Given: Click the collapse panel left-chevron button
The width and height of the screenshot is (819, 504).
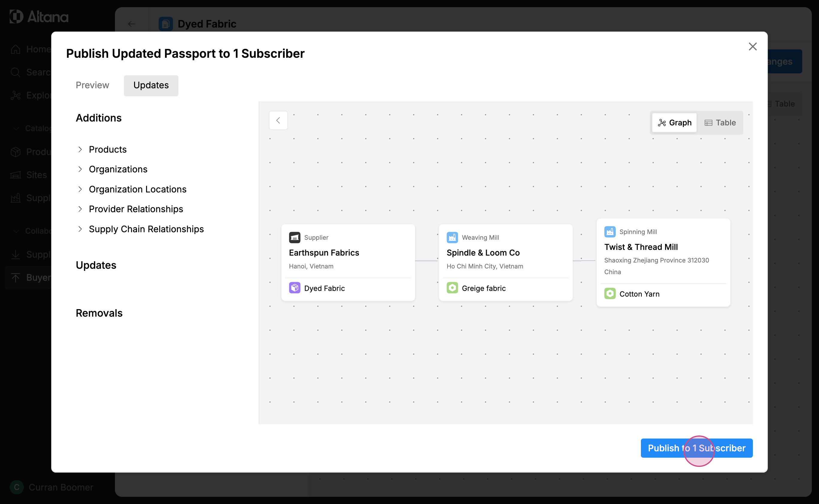Looking at the screenshot, I should (278, 120).
